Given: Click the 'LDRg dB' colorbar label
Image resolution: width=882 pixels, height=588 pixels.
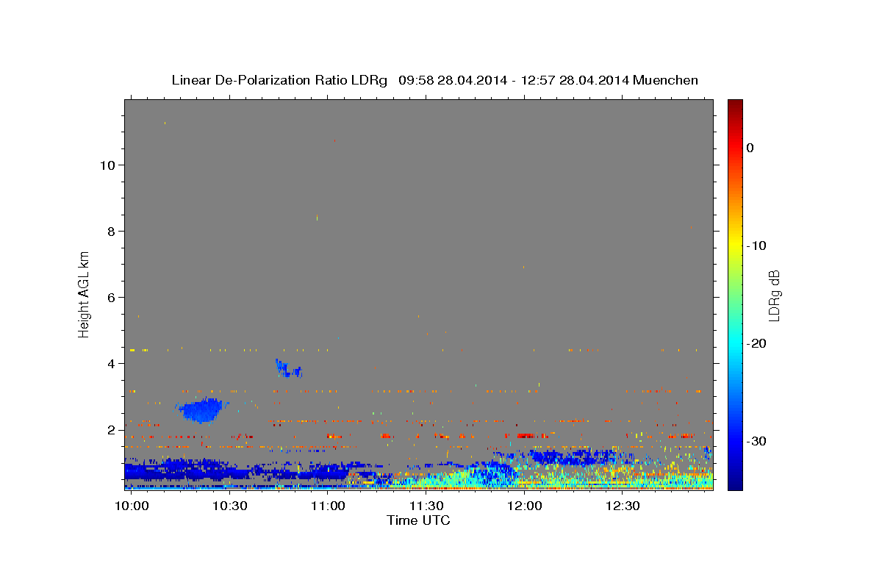Looking at the screenshot, I should [774, 295].
